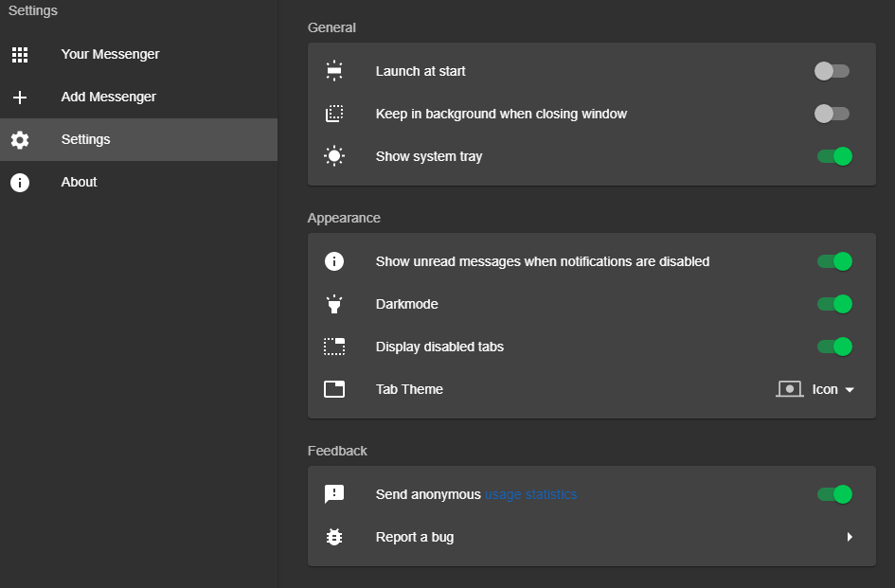
Task: Click the Tab Theme window icon
Action: [334, 389]
